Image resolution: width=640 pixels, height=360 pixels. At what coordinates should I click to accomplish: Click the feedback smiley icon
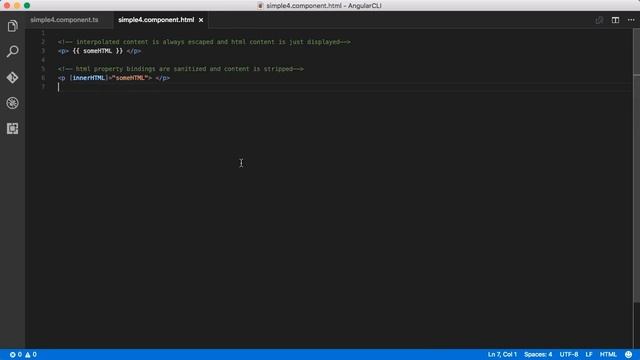[629, 354]
